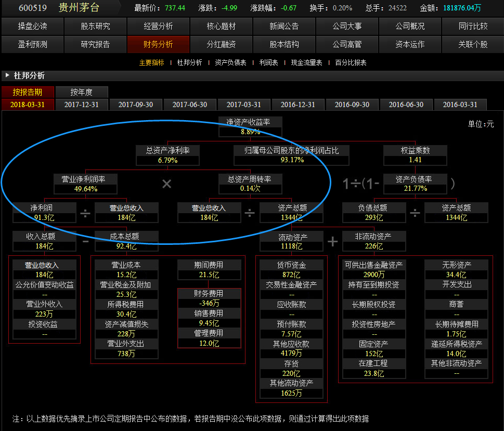Open 核心题材 tab

point(221,26)
